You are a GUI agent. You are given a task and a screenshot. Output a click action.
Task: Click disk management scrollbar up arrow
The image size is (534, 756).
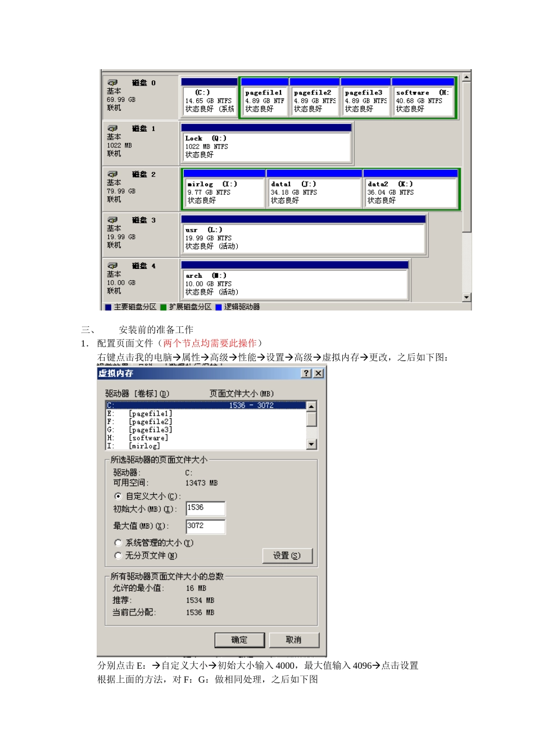467,77
